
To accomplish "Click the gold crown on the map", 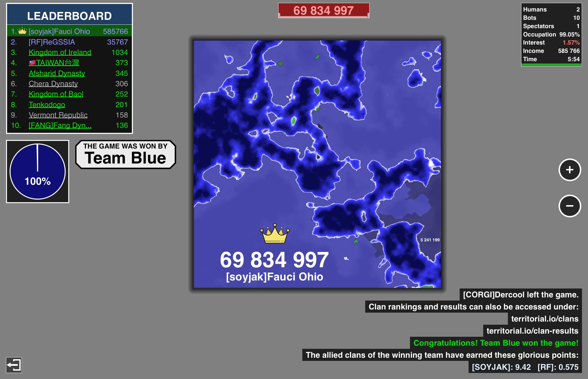I will coord(275,233).
